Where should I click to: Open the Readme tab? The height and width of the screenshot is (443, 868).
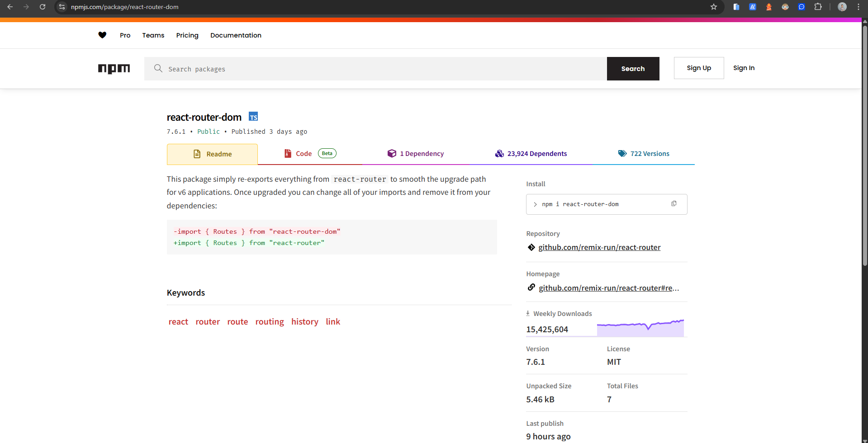click(x=212, y=154)
